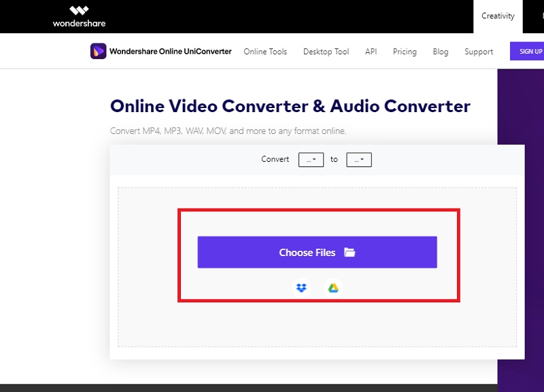The image size is (544, 392).
Task: Click the Online Video Converter heading
Action: [x=290, y=106]
